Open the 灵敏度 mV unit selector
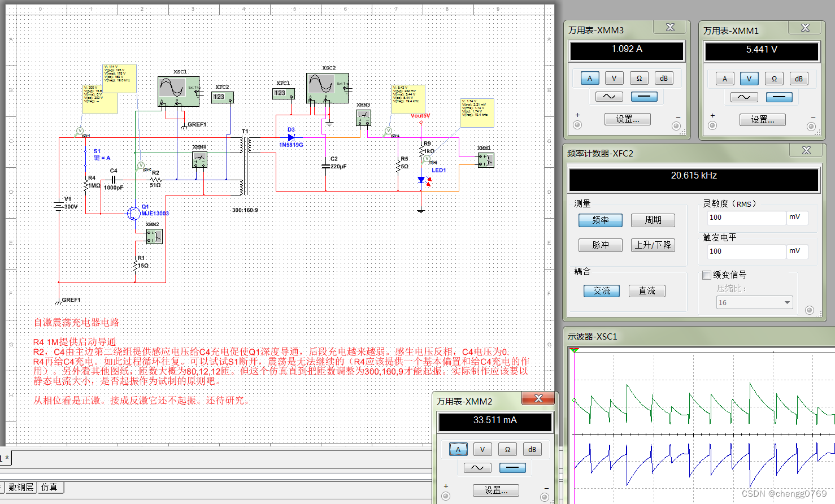 [797, 218]
